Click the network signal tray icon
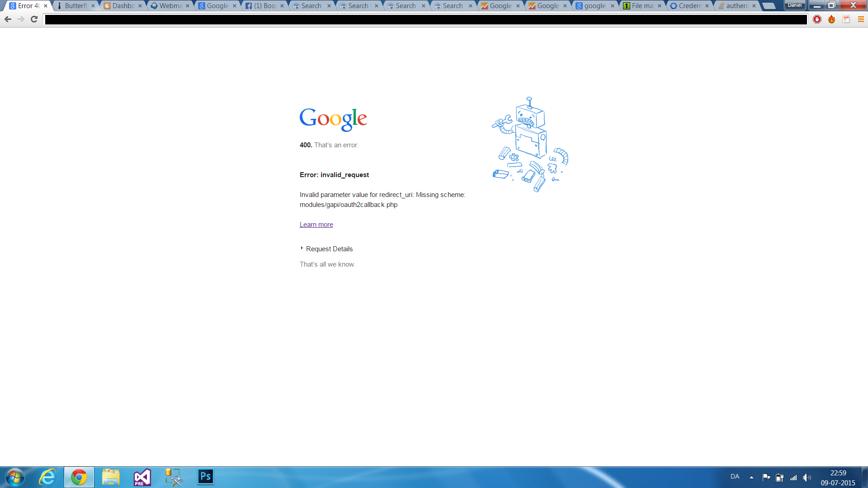Image resolution: width=868 pixels, height=488 pixels. click(793, 477)
